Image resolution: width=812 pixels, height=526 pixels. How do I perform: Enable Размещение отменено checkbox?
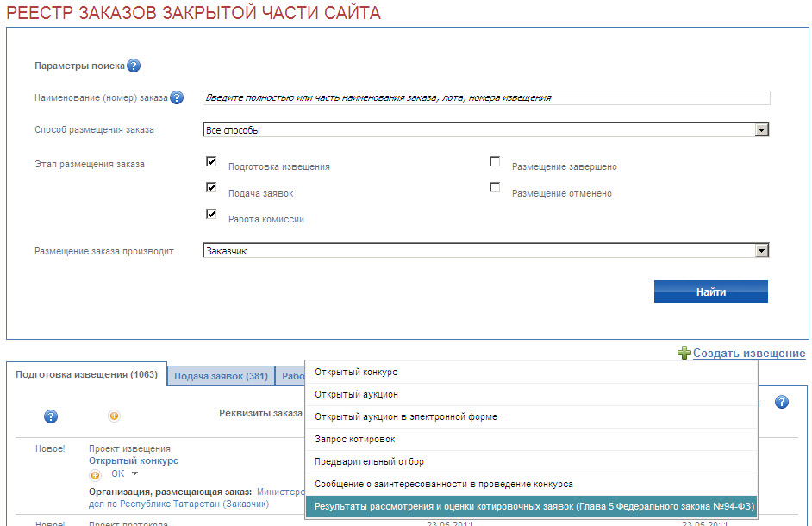(x=495, y=187)
